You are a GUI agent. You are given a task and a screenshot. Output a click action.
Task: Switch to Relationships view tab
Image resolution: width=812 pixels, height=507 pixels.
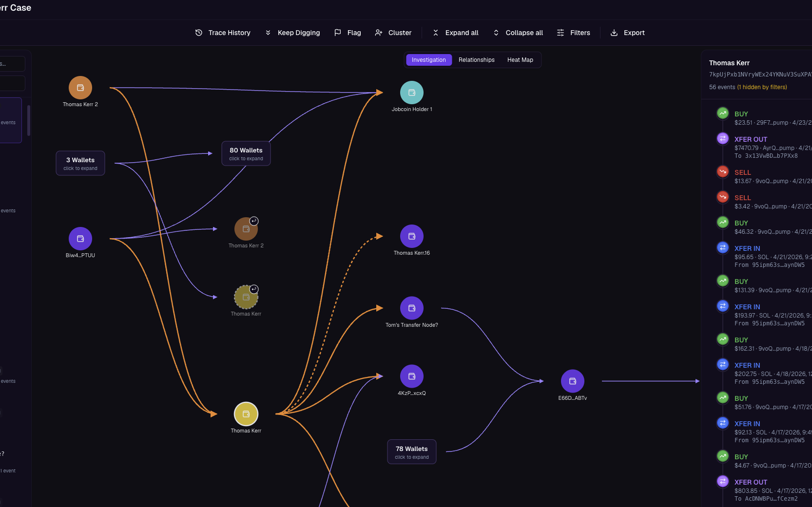pos(477,60)
